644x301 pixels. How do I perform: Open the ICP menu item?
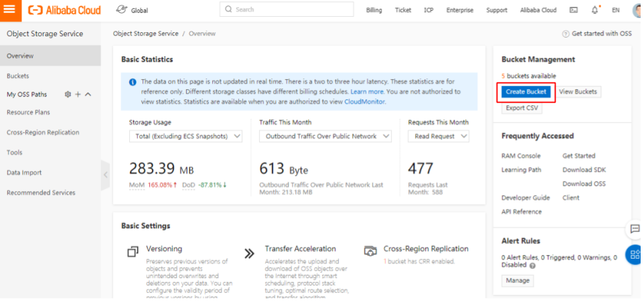pos(428,10)
